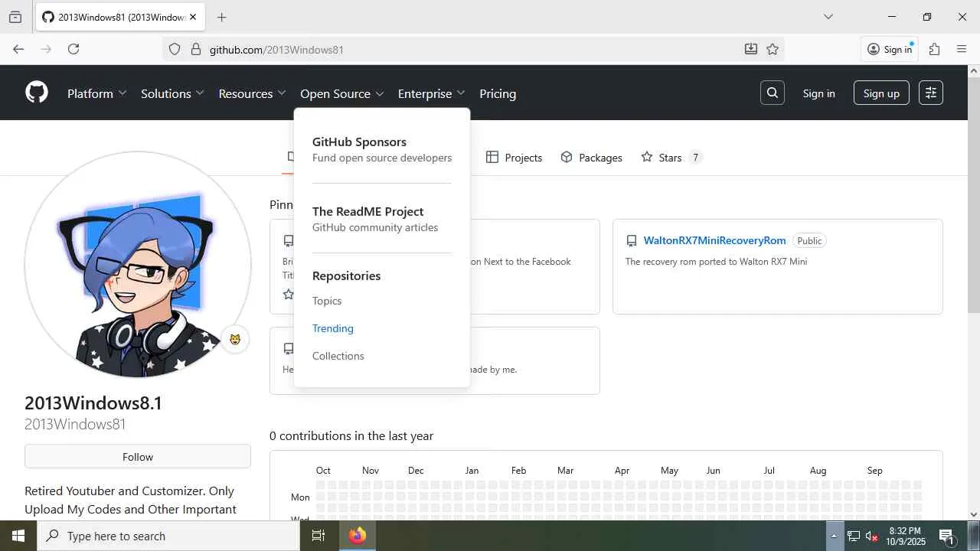Image resolution: width=980 pixels, height=551 pixels.
Task: Open appearance settings icon in GitHub header
Action: 930,93
